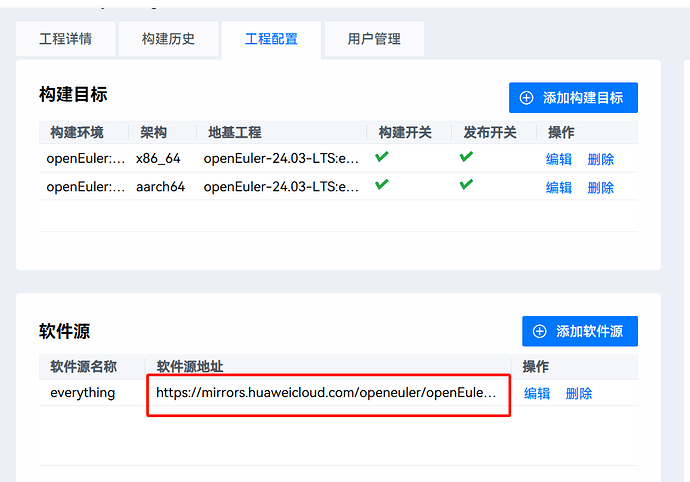The width and height of the screenshot is (690, 482).
Task: Delete the aarch64 build target
Action: (601, 187)
